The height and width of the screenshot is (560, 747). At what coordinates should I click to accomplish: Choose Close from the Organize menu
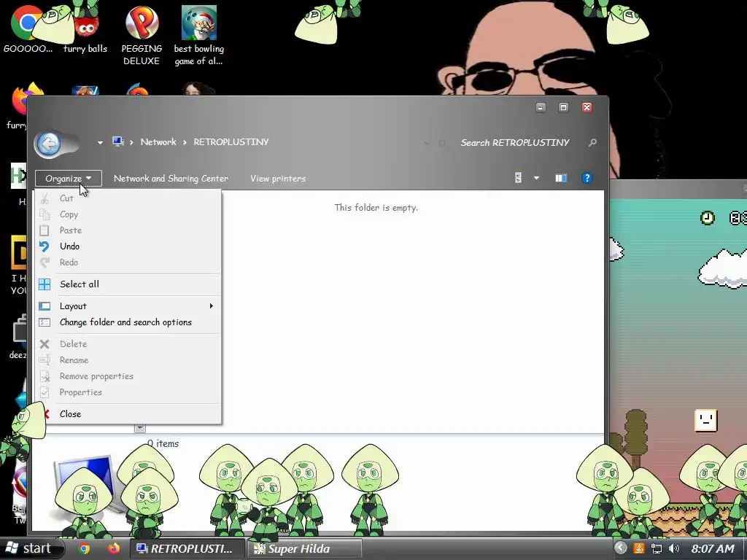point(128,414)
